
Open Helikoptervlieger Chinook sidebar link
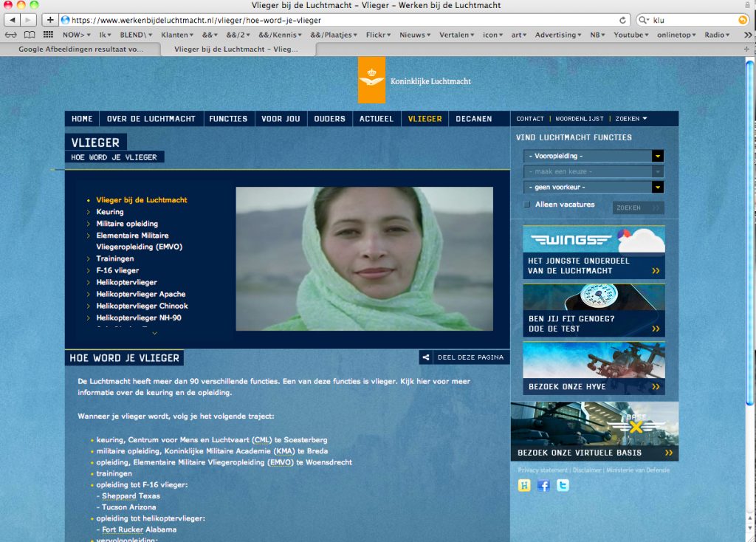(142, 306)
